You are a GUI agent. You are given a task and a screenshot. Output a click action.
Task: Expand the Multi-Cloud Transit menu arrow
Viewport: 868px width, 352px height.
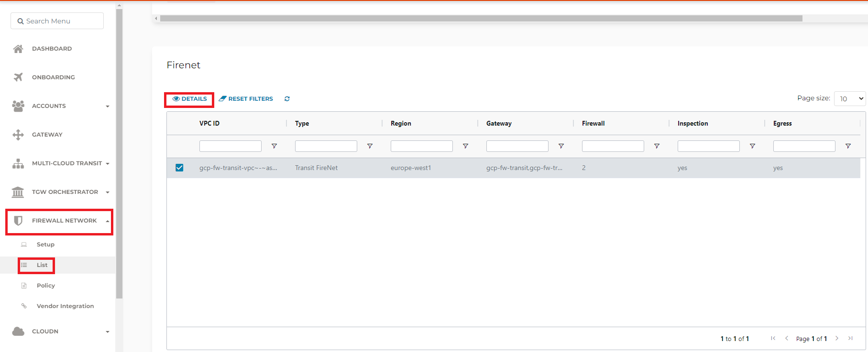coord(108,164)
